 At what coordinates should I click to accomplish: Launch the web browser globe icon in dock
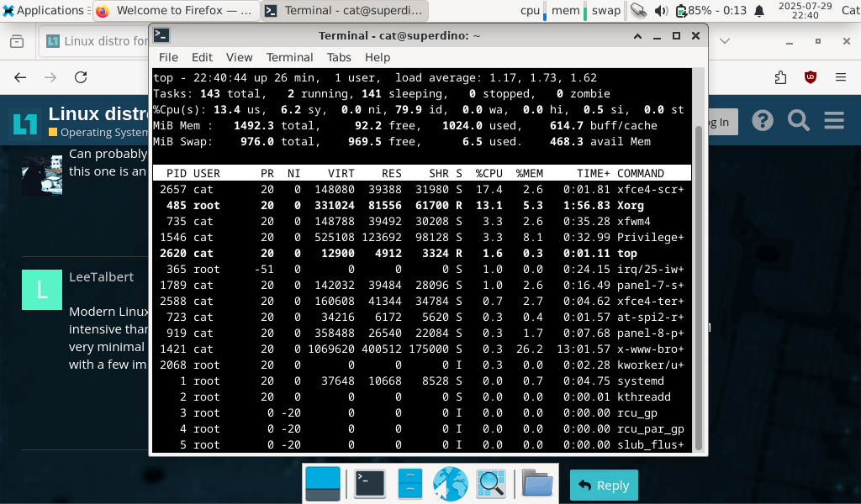point(450,483)
